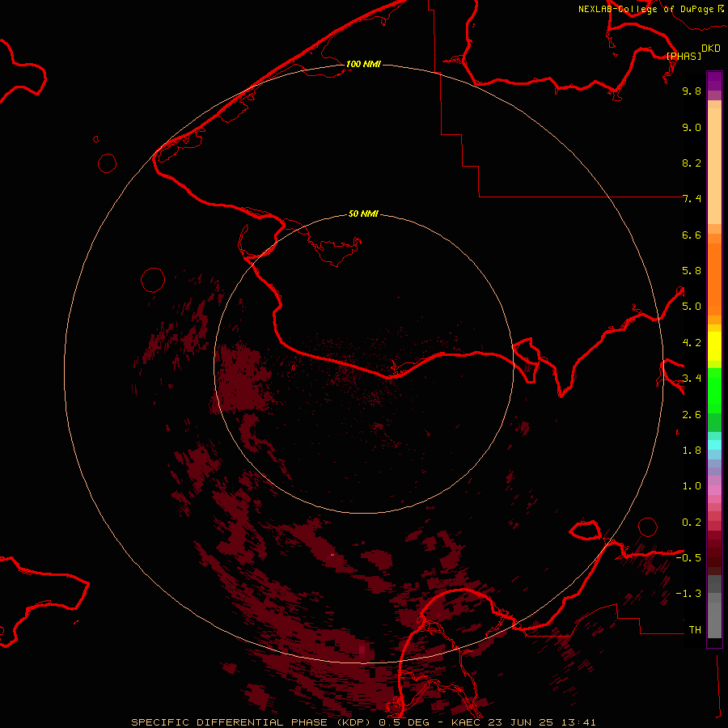The width and height of the screenshot is (728, 728).
Task: Click the 2.6 value on color scale
Action: click(692, 415)
